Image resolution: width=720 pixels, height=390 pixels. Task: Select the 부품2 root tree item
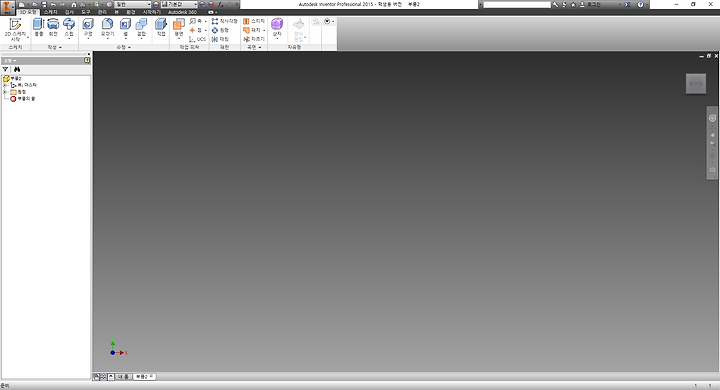click(12, 79)
